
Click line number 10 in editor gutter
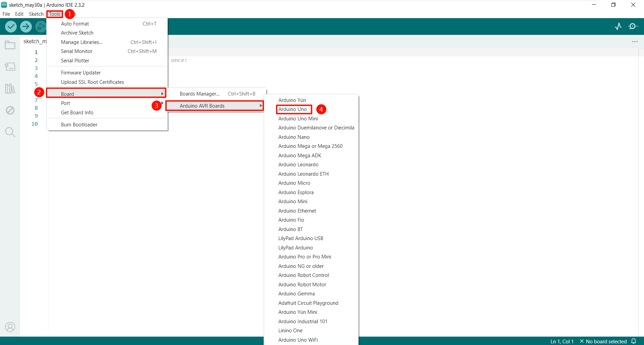click(35, 124)
